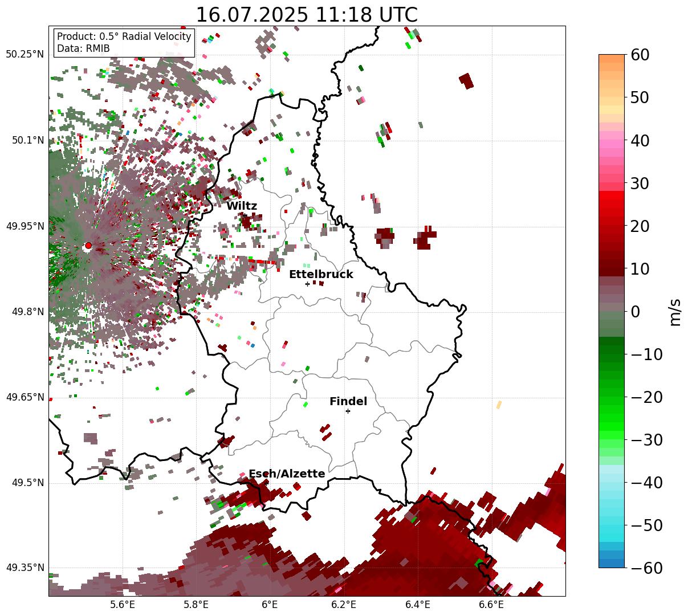Click the 30 colorbar tick label
This screenshot has height=616, width=688.
(x=639, y=183)
